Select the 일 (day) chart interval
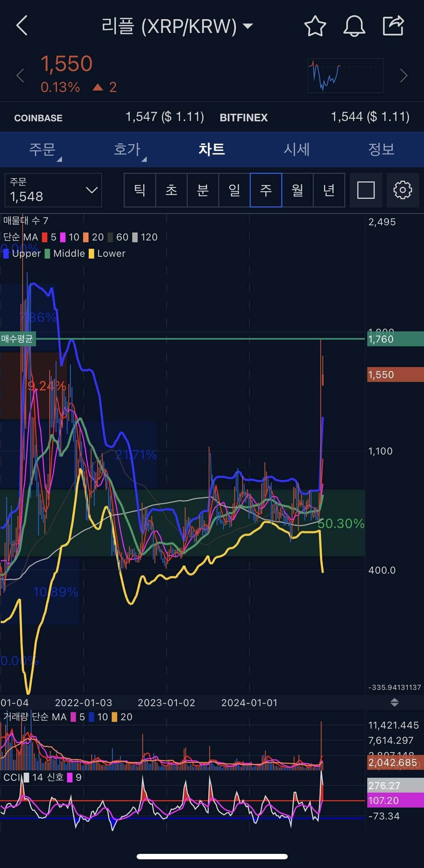The width and height of the screenshot is (424, 868). [234, 190]
